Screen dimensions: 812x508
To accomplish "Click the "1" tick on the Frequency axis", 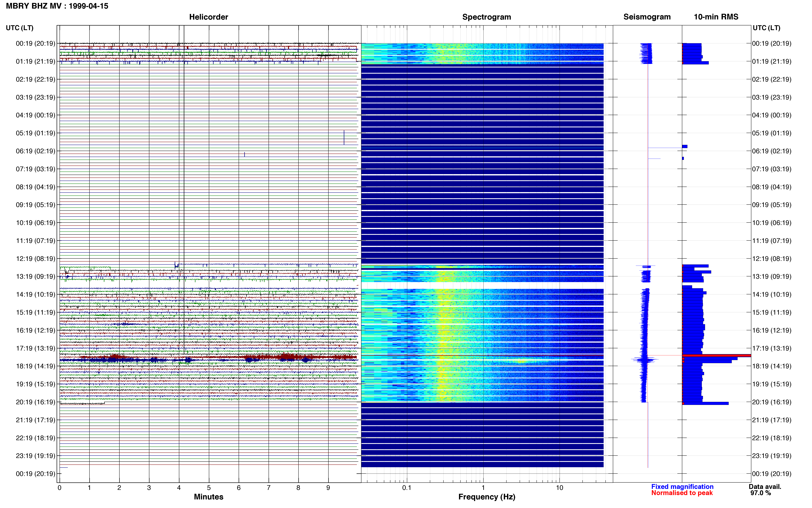I will coord(483,488).
